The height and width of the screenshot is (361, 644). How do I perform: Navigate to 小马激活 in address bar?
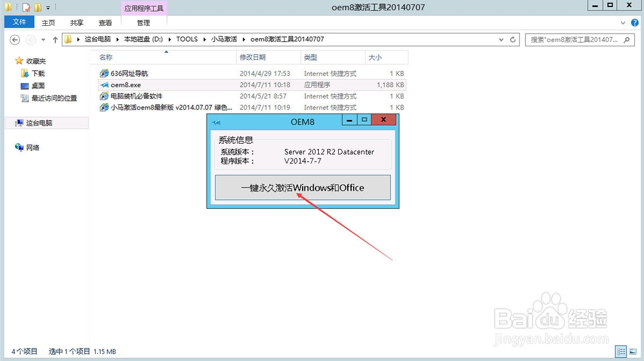224,39
